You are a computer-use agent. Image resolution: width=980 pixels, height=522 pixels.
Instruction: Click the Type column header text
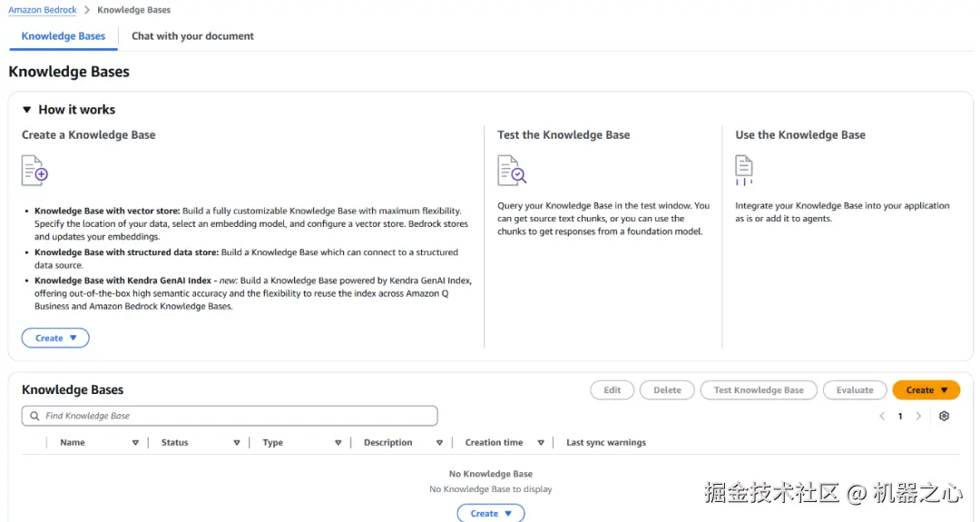272,443
